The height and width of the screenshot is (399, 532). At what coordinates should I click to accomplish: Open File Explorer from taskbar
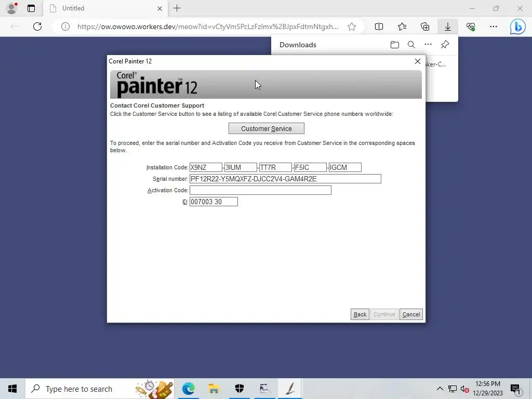coord(214,389)
